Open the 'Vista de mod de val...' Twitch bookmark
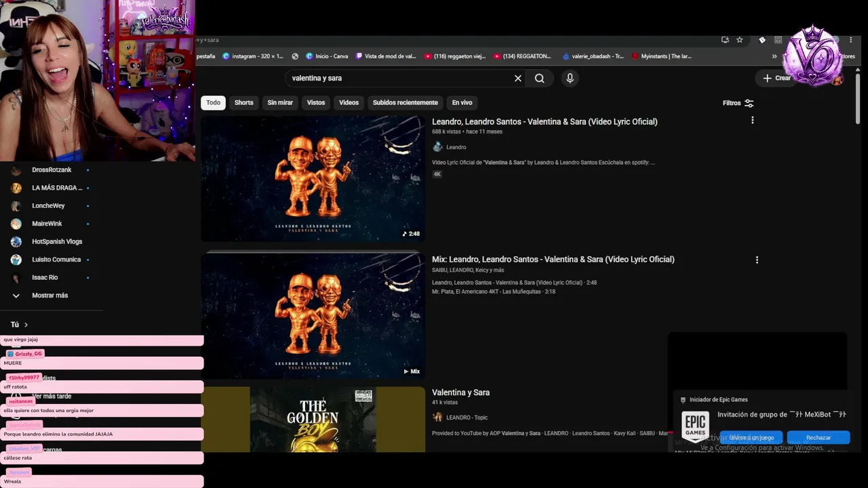This screenshot has height=488, width=868. pos(386,56)
